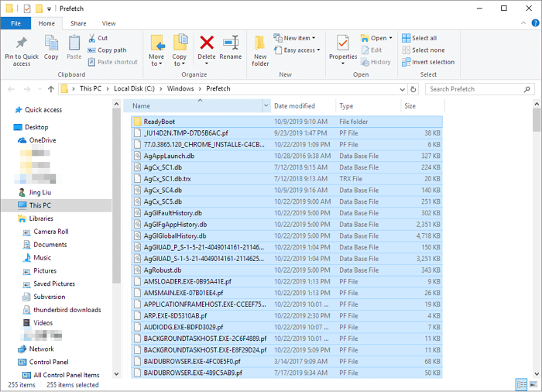
Task: Expand the New item dropdown
Action: point(314,38)
